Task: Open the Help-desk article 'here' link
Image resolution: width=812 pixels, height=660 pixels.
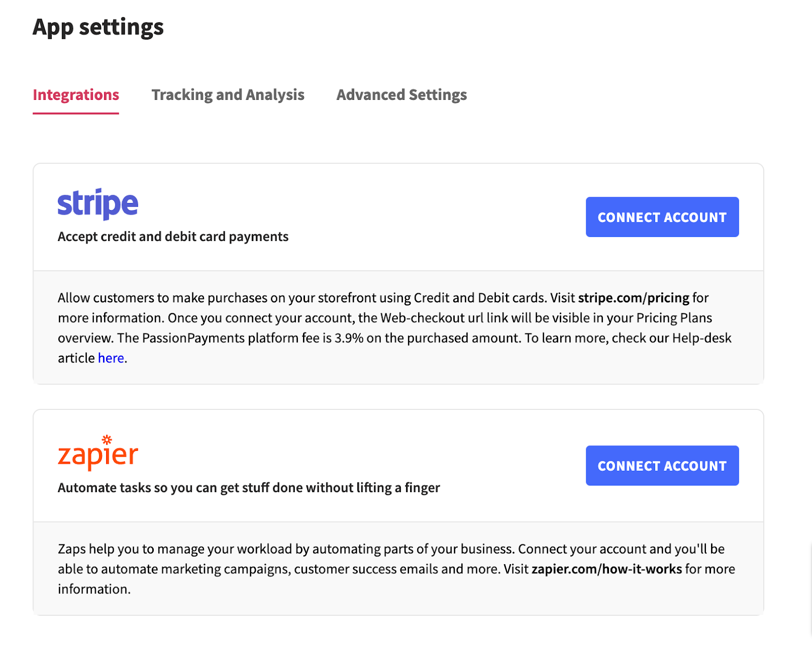Action: coord(111,358)
